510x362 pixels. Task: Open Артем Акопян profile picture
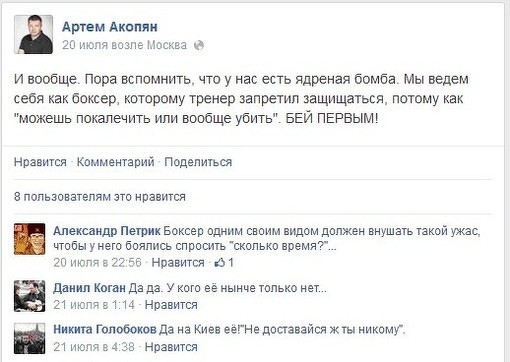pyautogui.click(x=33, y=34)
